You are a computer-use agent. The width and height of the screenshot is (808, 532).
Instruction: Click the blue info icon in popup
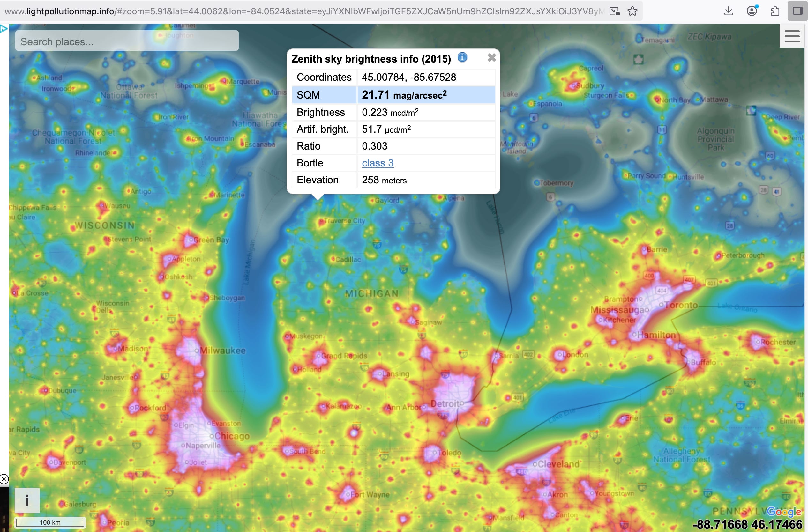tap(462, 57)
